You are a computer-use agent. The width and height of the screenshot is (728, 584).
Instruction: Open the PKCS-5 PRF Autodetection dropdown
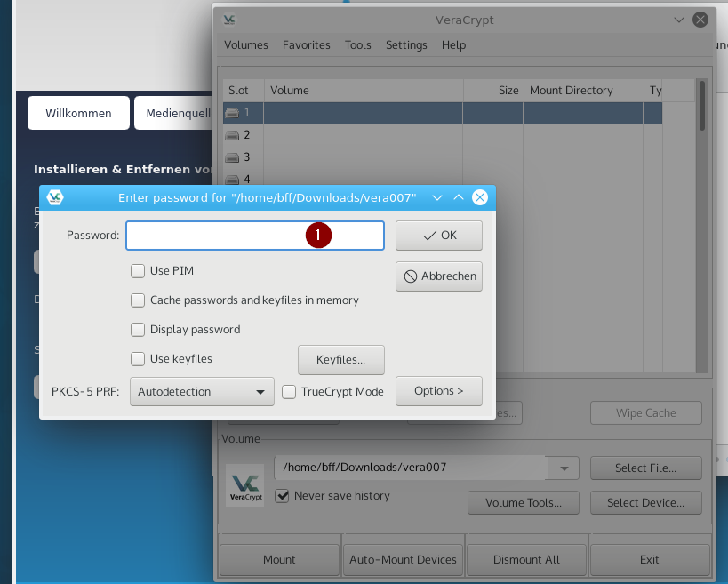[x=202, y=392]
